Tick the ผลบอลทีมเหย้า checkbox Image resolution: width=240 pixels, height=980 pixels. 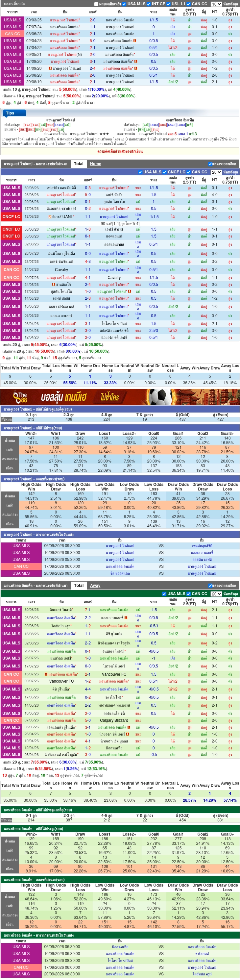[96, 4]
